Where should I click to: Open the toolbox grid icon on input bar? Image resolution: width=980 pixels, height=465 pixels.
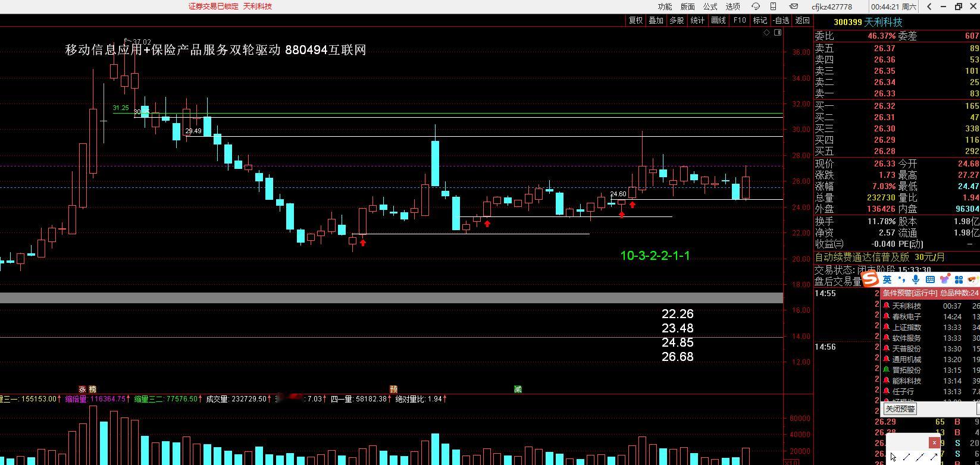coord(959,279)
